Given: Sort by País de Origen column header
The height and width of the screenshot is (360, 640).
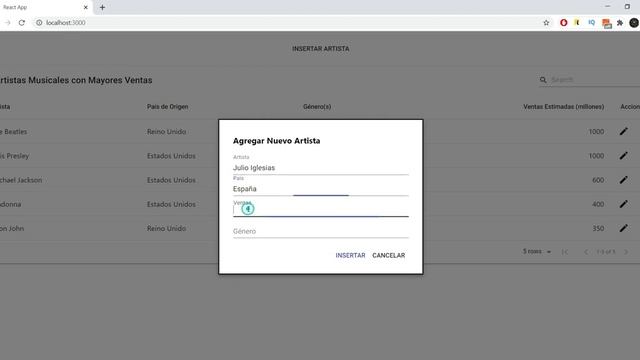Looking at the screenshot, I should (167, 107).
